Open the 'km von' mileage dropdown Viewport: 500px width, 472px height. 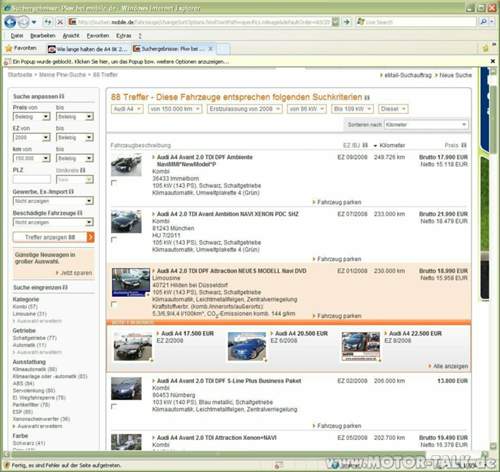point(32,158)
